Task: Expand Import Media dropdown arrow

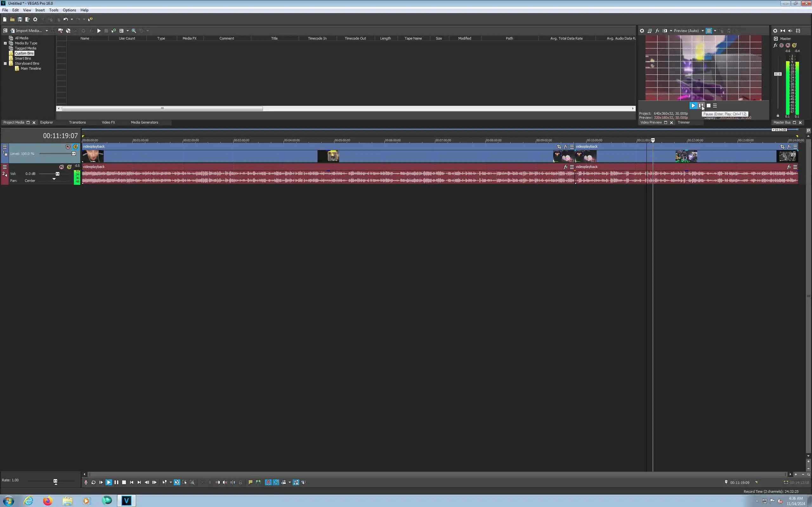Action: (x=47, y=30)
